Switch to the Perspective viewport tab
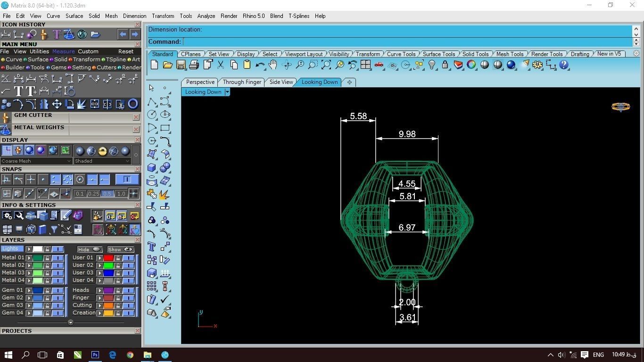The image size is (644, 362). (x=200, y=82)
